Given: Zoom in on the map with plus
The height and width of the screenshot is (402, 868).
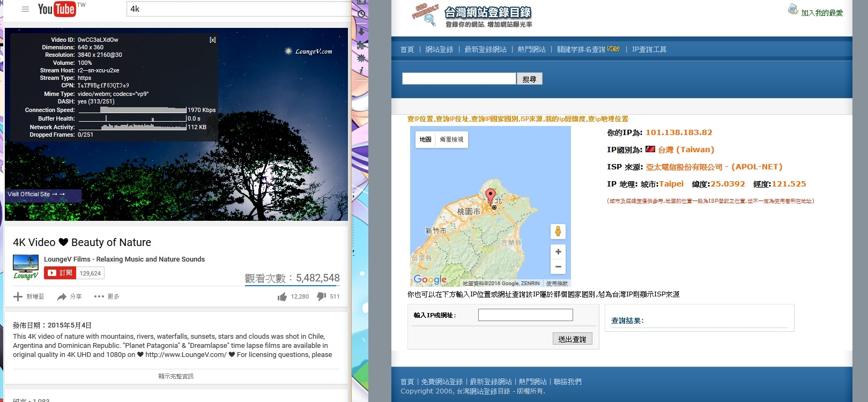Looking at the screenshot, I should click(558, 252).
